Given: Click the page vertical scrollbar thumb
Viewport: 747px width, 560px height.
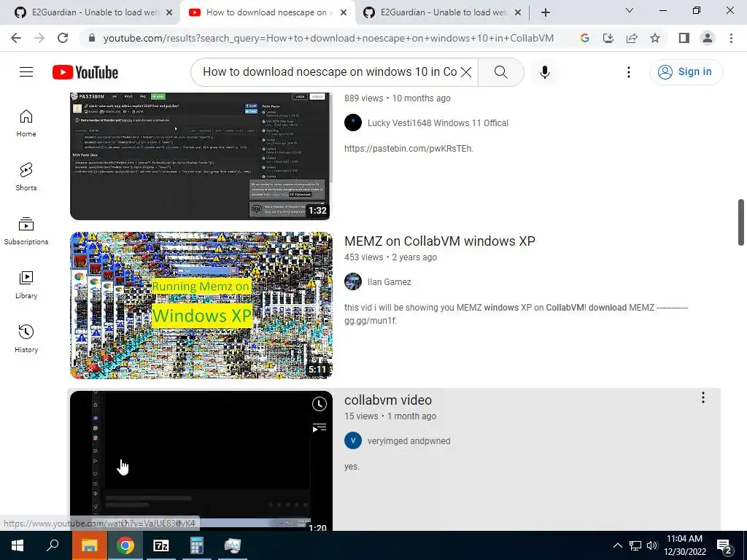Looking at the screenshot, I should tap(741, 222).
